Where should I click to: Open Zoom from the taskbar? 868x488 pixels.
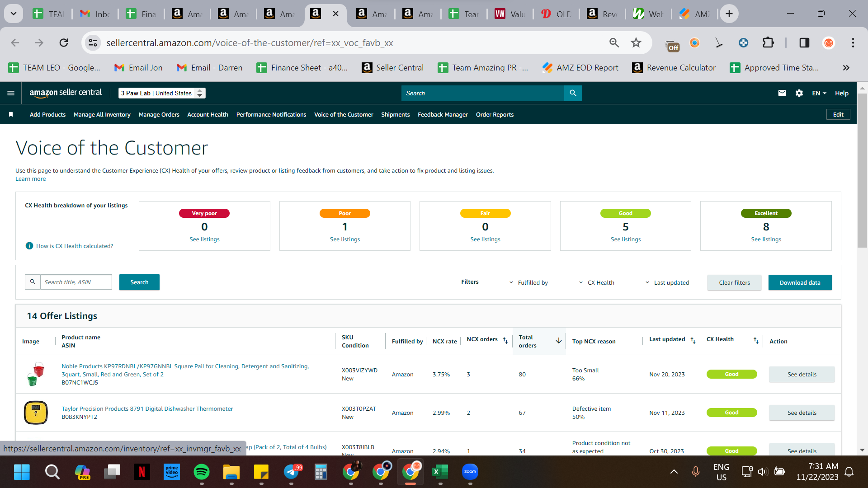tap(470, 472)
